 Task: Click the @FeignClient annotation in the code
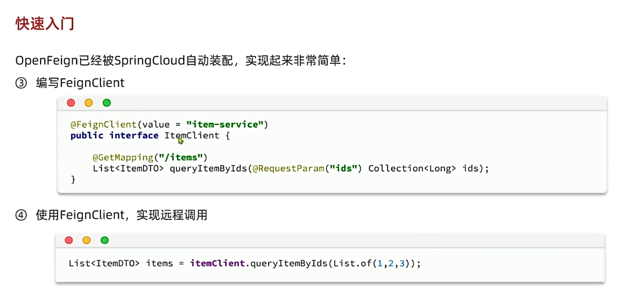[x=104, y=124]
